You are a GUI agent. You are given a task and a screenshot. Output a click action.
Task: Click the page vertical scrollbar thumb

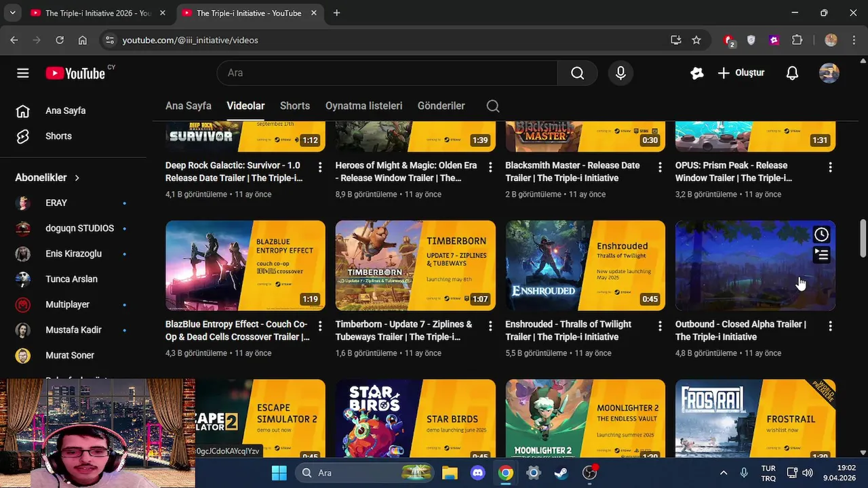(863, 238)
